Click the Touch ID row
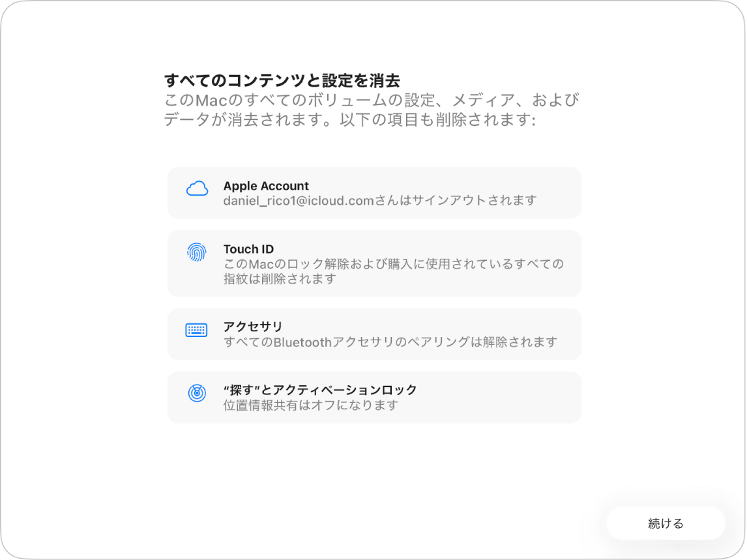This screenshot has height=560, width=747. 374,263
